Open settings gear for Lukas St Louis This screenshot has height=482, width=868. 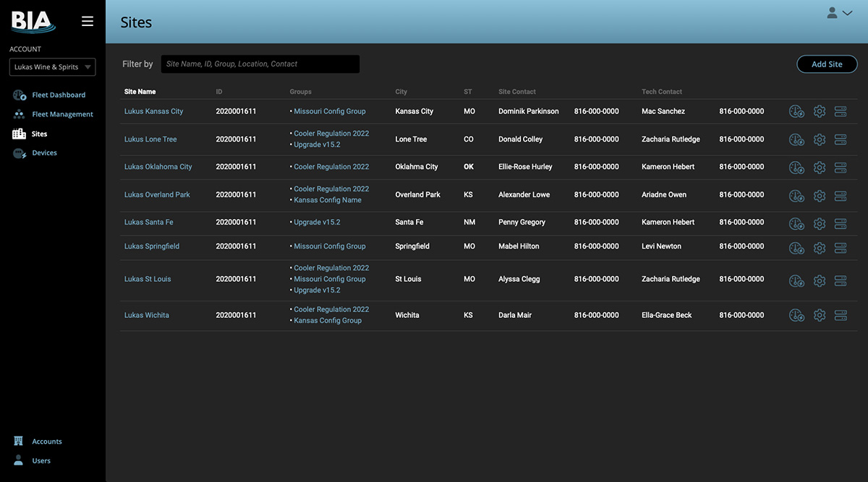(x=820, y=280)
